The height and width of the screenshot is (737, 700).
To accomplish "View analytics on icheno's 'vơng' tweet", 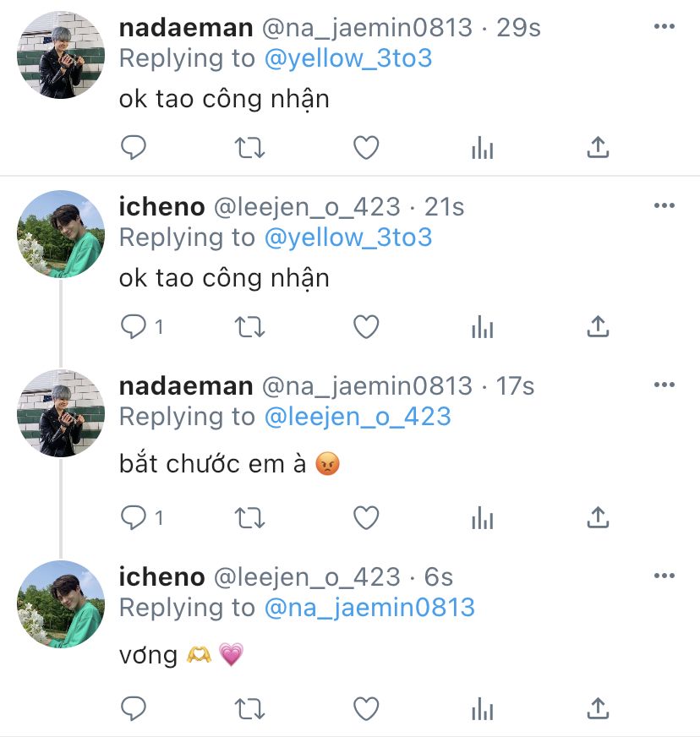I will pyautogui.click(x=482, y=707).
